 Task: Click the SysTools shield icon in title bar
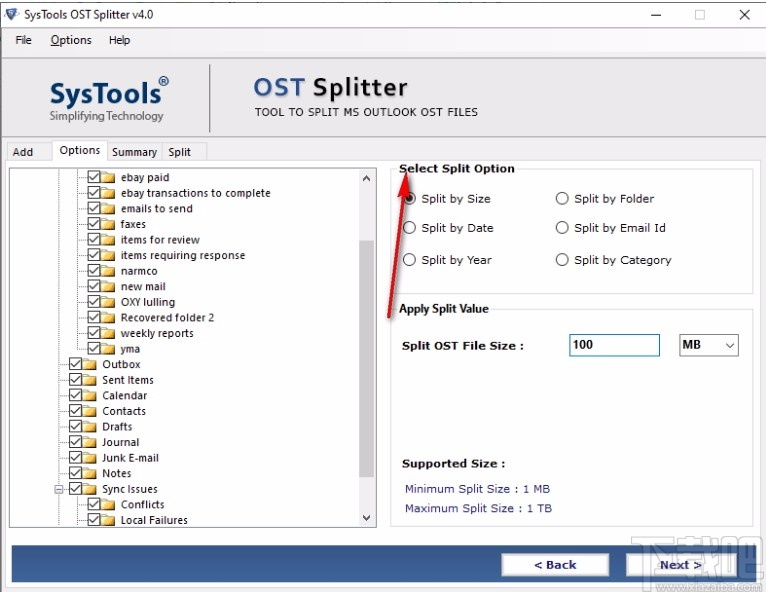click(12, 14)
